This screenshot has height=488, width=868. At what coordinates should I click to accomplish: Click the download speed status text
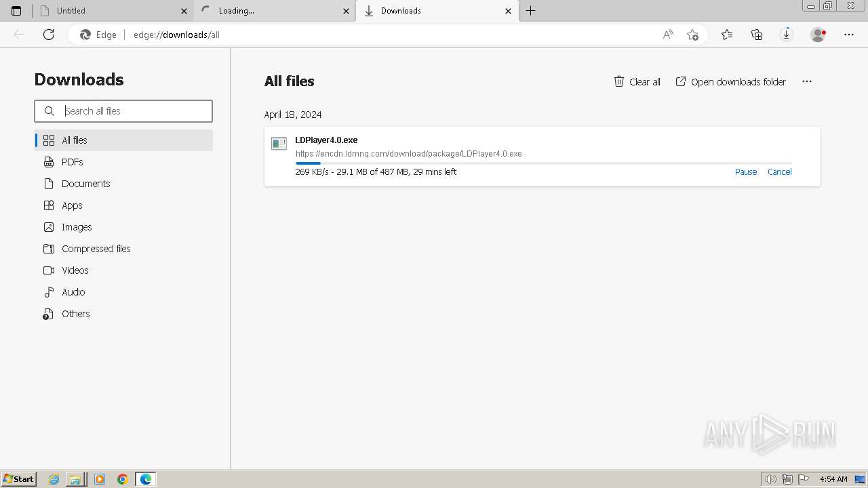click(376, 172)
